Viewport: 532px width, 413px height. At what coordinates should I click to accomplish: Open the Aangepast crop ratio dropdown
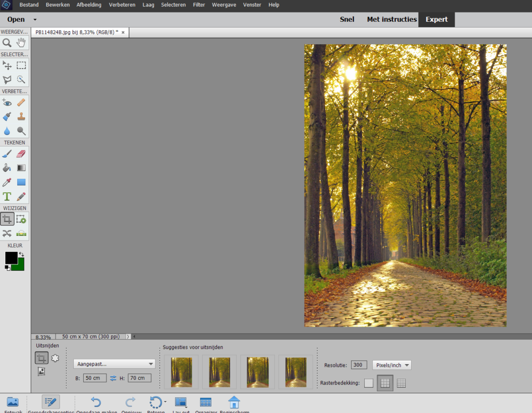(114, 364)
